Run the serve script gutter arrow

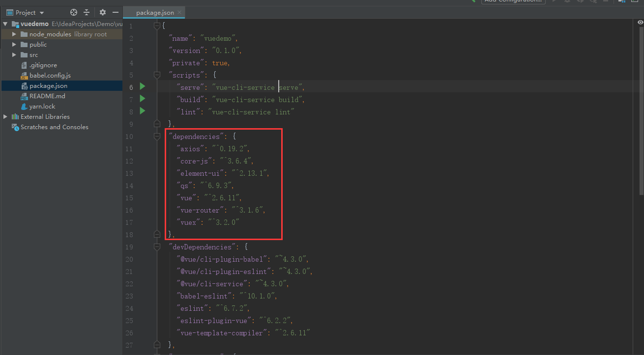143,86
